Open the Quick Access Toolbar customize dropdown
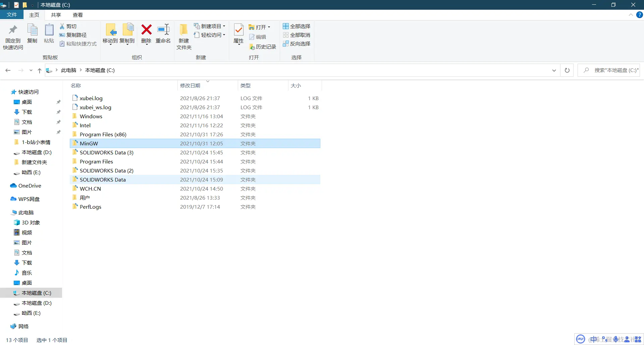644x345 pixels. point(32,5)
